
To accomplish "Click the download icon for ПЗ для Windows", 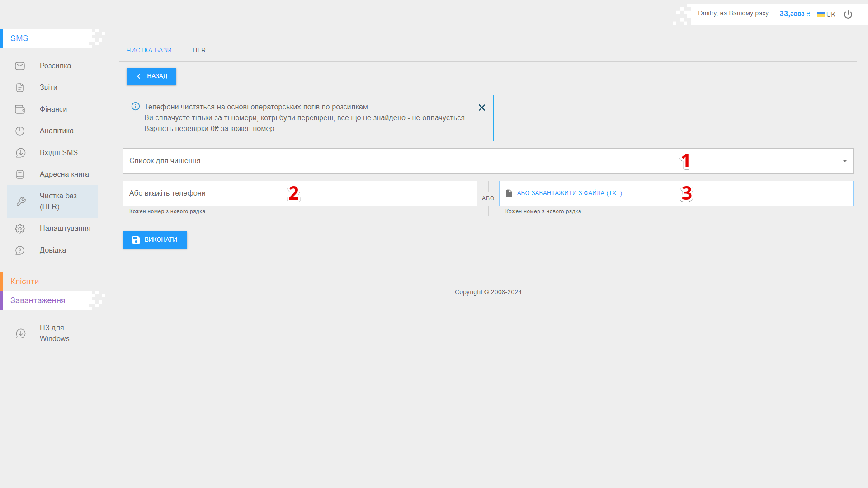I will [21, 333].
